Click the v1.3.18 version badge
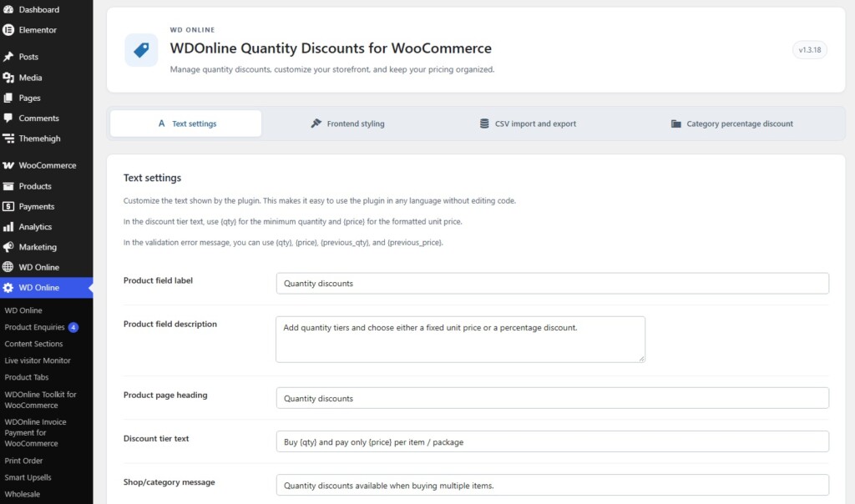The image size is (855, 504). (x=810, y=50)
